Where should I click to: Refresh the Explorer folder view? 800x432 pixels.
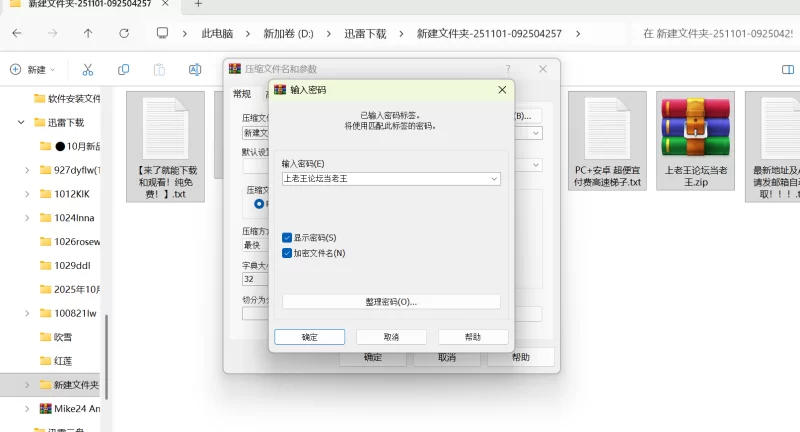click(x=124, y=34)
